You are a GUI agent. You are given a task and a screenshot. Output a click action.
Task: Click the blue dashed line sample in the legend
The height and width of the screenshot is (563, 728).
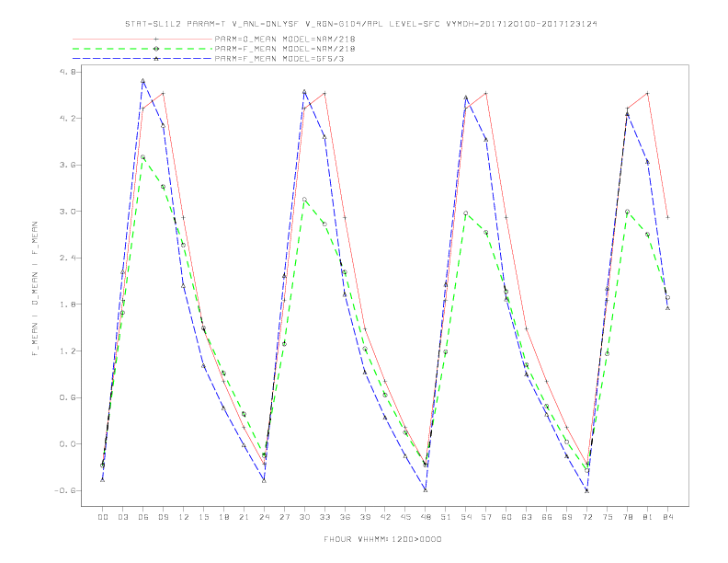(x=142, y=59)
